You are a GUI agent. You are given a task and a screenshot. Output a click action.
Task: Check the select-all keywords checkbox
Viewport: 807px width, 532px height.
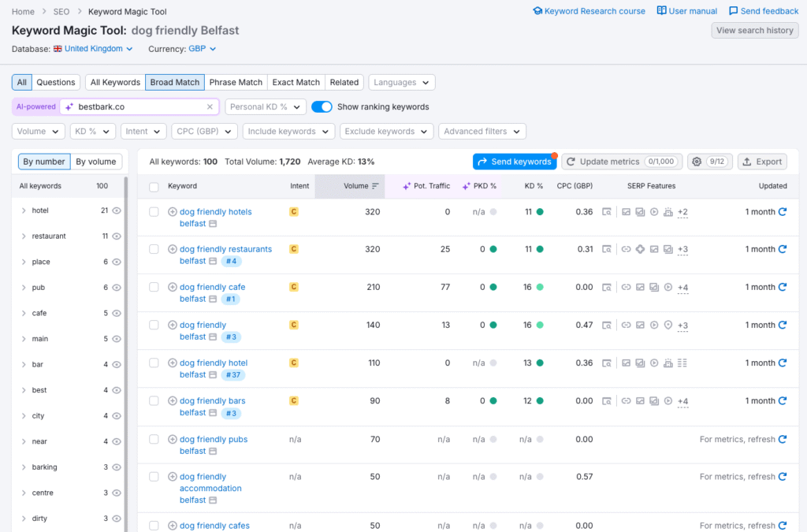pos(154,187)
